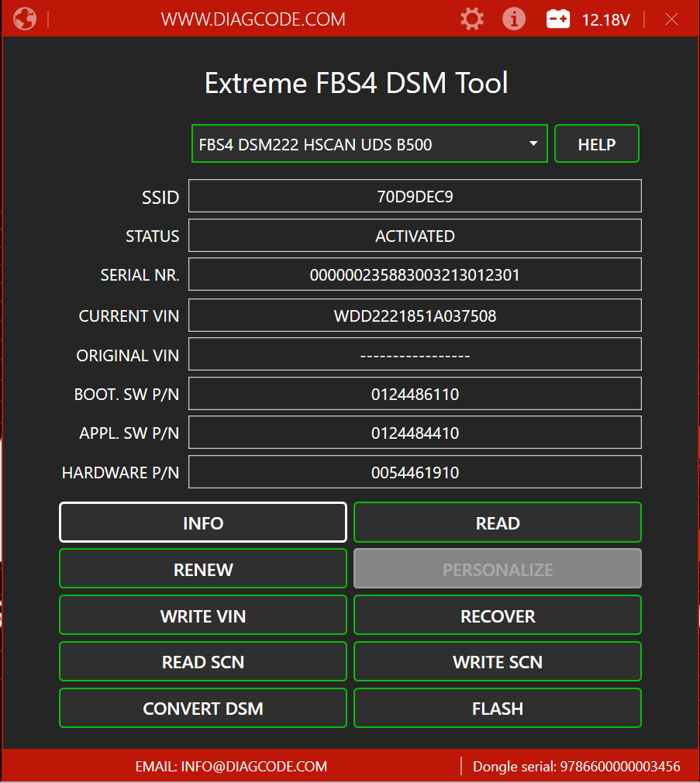Click the battery voltage icon
700x783 pixels.
click(x=558, y=19)
